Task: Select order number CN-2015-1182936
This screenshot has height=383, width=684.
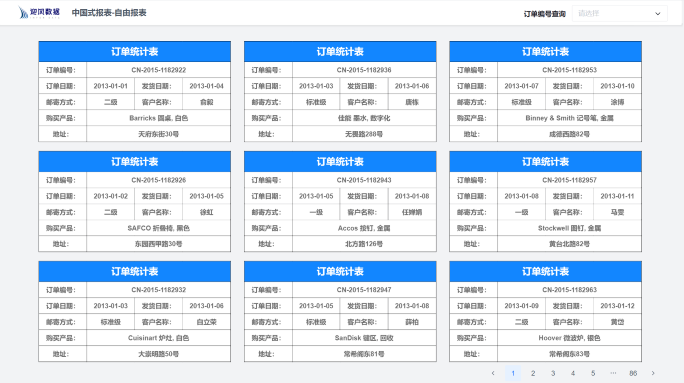Action: (364, 70)
